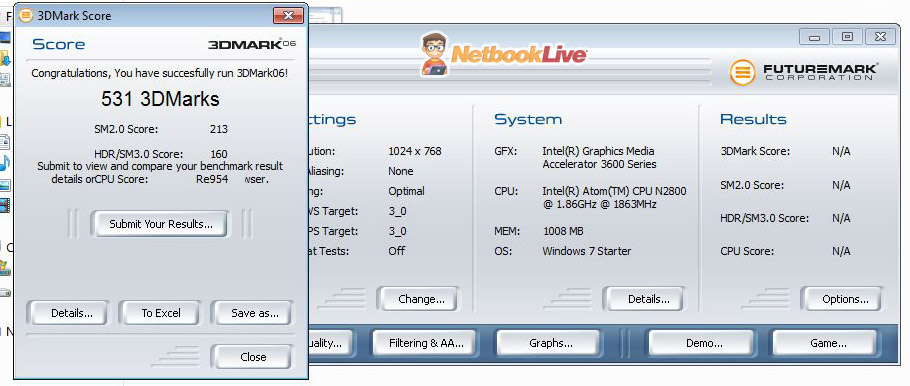
Task: Click SM2.0 Score value 213
Action: point(219,129)
